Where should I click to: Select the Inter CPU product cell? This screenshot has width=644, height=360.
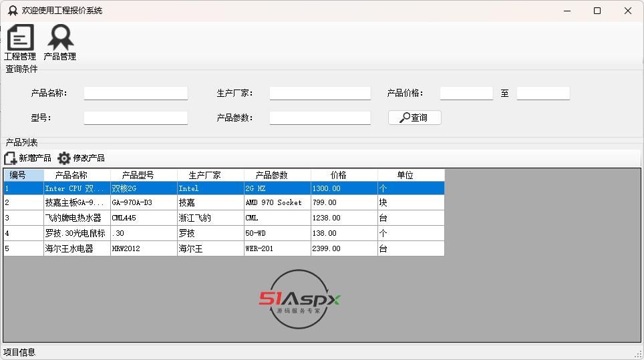pyautogui.click(x=77, y=188)
